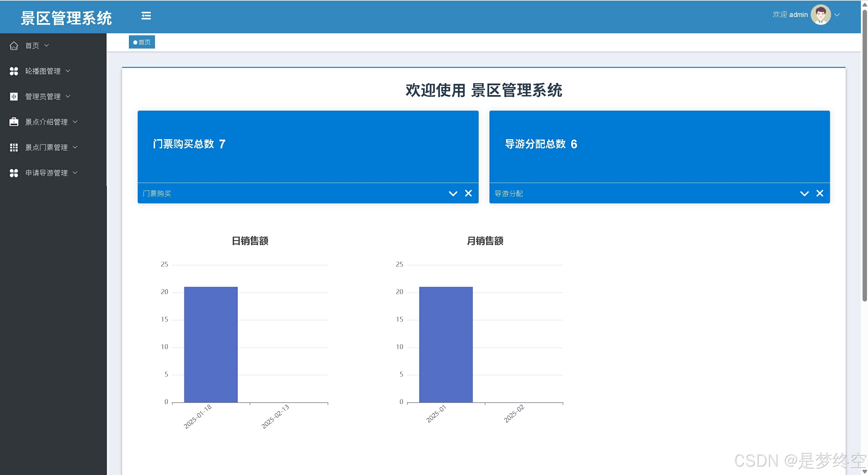
Task: Open the admin user dropdown arrow
Action: click(x=837, y=15)
